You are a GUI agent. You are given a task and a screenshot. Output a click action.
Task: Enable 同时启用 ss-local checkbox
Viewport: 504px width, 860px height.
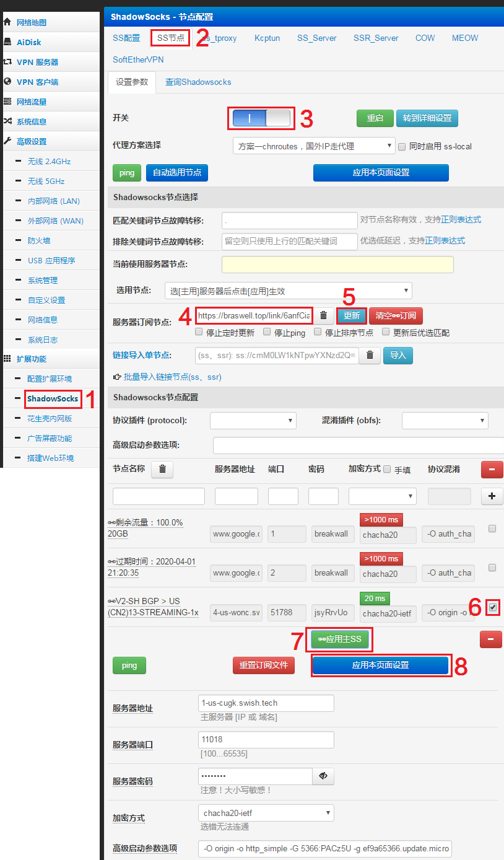click(402, 147)
